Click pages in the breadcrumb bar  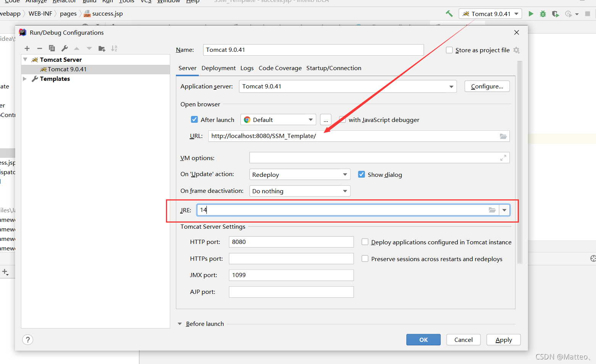tap(68, 14)
